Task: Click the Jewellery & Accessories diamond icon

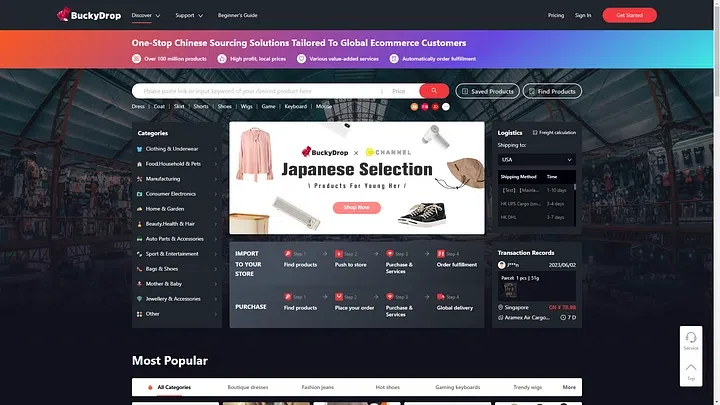Action: [140, 299]
